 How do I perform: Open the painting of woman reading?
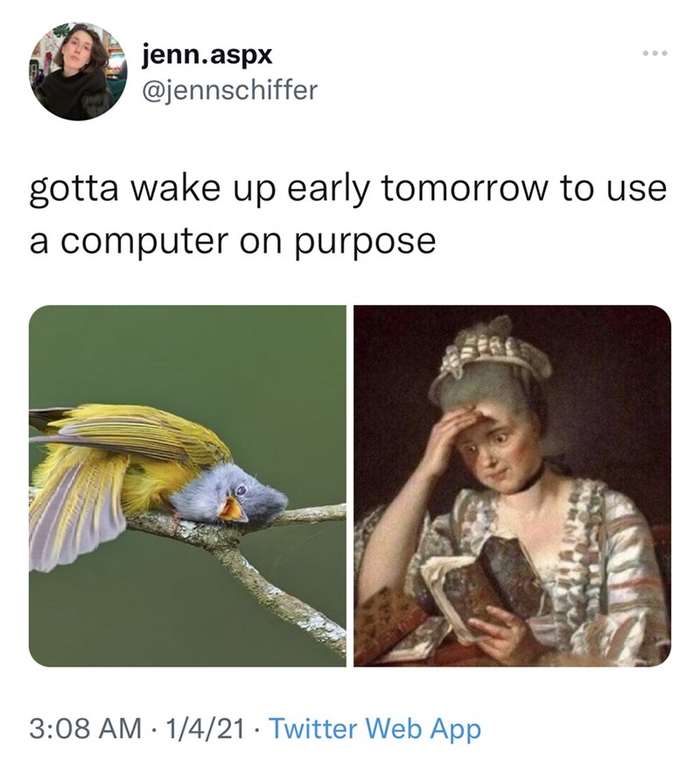coord(512,485)
